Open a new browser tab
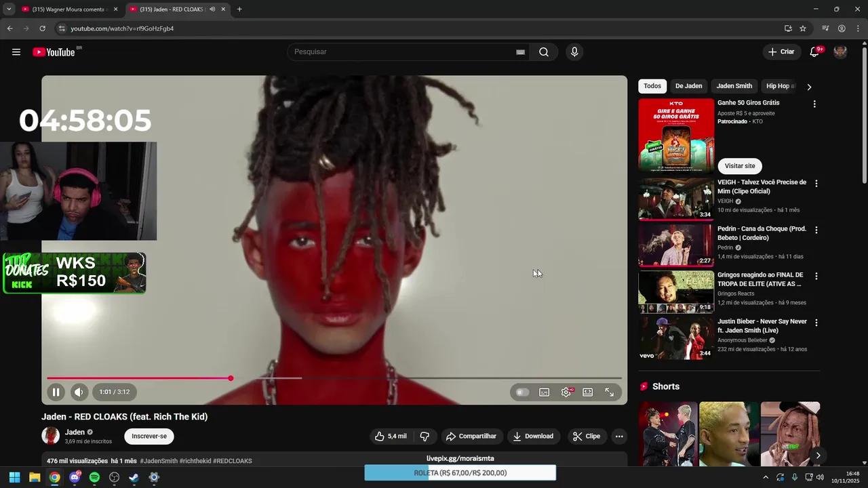Viewport: 868px width, 488px height. point(239,9)
